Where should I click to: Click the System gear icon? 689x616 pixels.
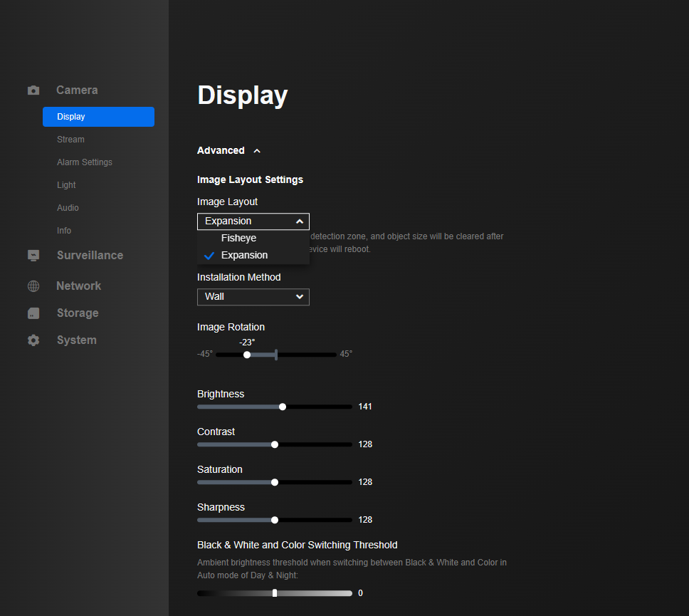pos(33,340)
